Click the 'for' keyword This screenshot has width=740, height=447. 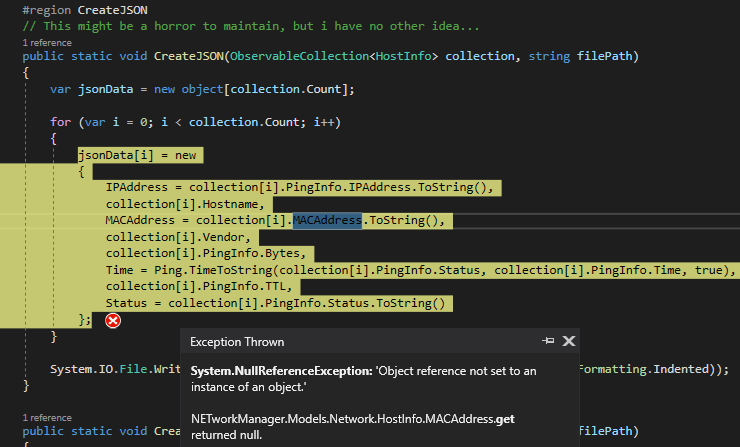tap(60, 122)
